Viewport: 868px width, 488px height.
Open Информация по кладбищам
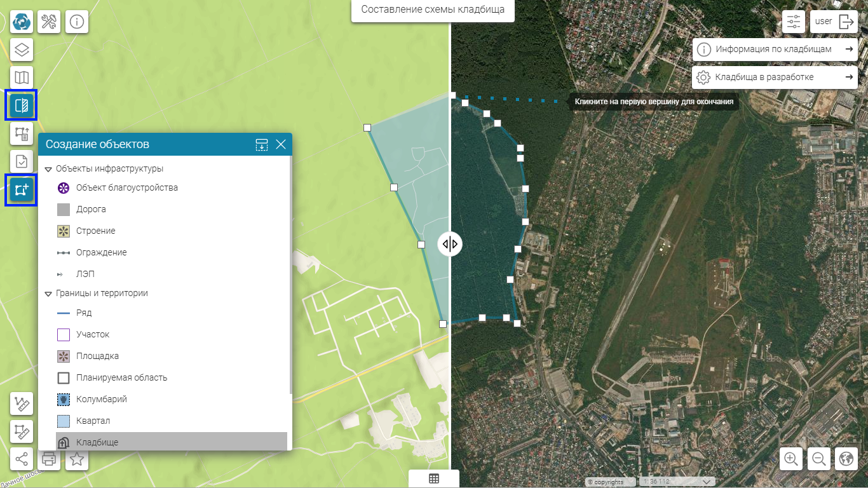coord(775,49)
